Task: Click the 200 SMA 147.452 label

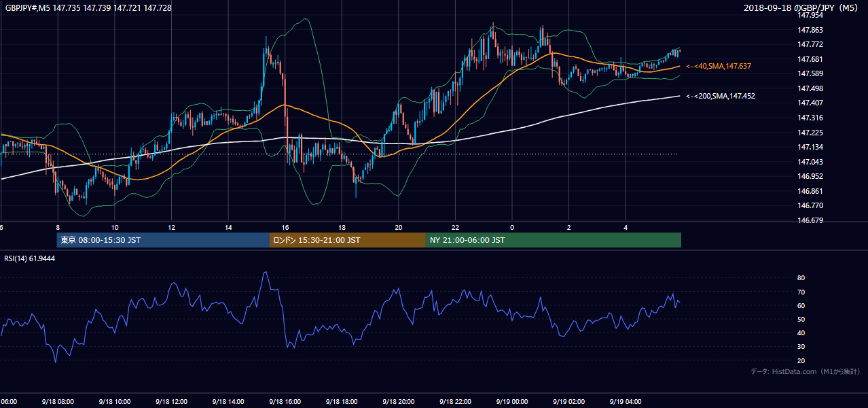Action: 721,96
